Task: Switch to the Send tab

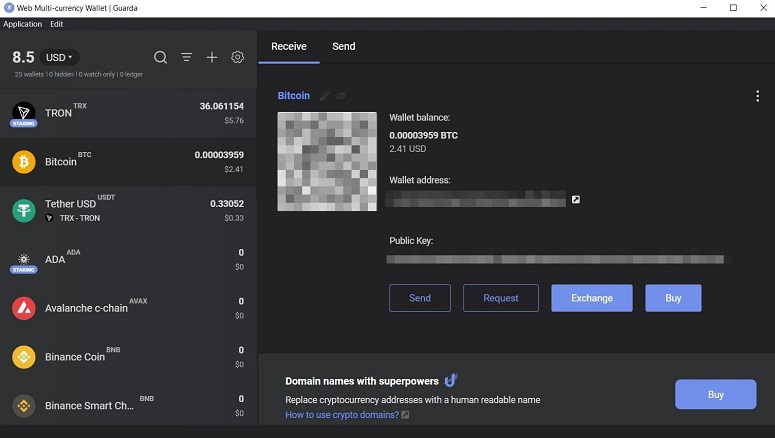Action: pyautogui.click(x=343, y=46)
